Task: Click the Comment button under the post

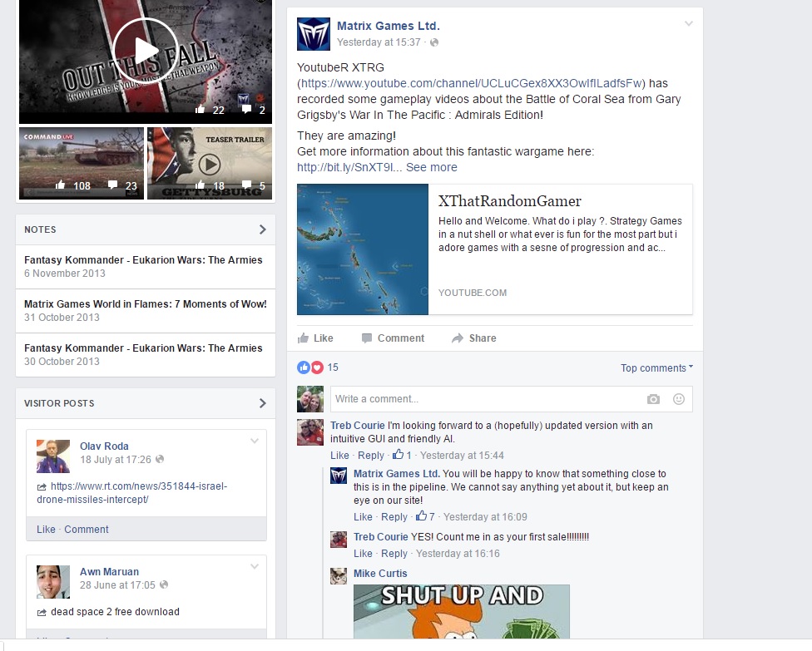Action: click(x=393, y=338)
